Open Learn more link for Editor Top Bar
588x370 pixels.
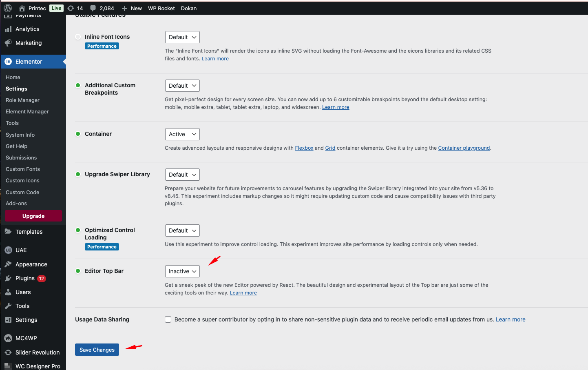coord(243,293)
